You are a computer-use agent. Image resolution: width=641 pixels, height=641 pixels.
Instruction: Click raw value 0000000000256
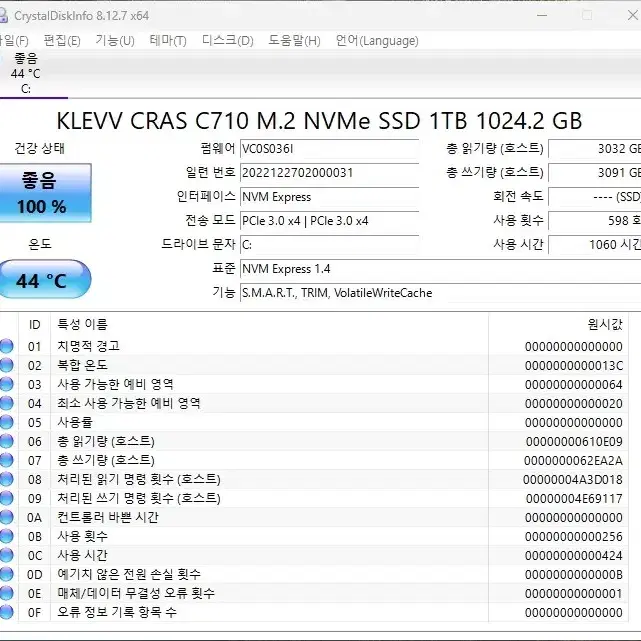[574, 537]
